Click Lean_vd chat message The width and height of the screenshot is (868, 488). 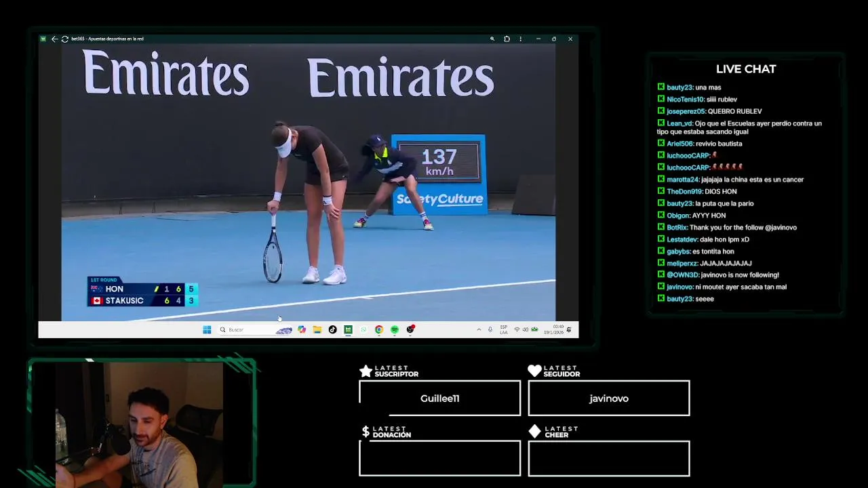tap(739, 127)
